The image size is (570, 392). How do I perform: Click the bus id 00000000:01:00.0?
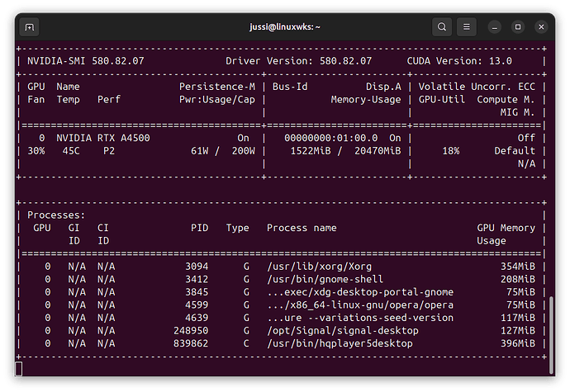coord(330,138)
